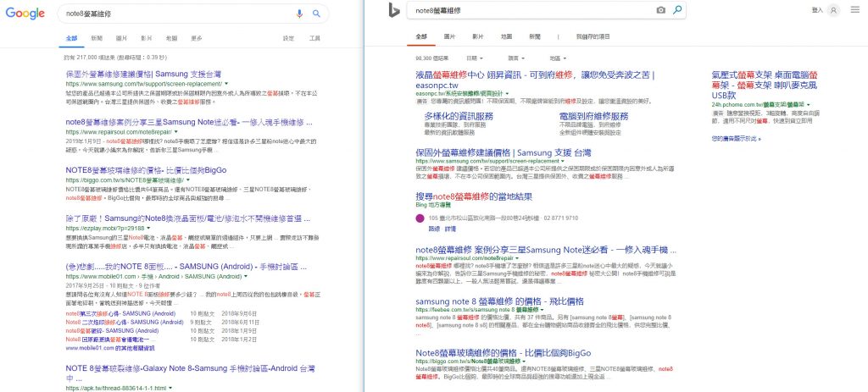The height and width of the screenshot is (392, 868).
Task: Open sublink Note8 回原廠更換螢幕會撞電池
Action: click(111, 339)
